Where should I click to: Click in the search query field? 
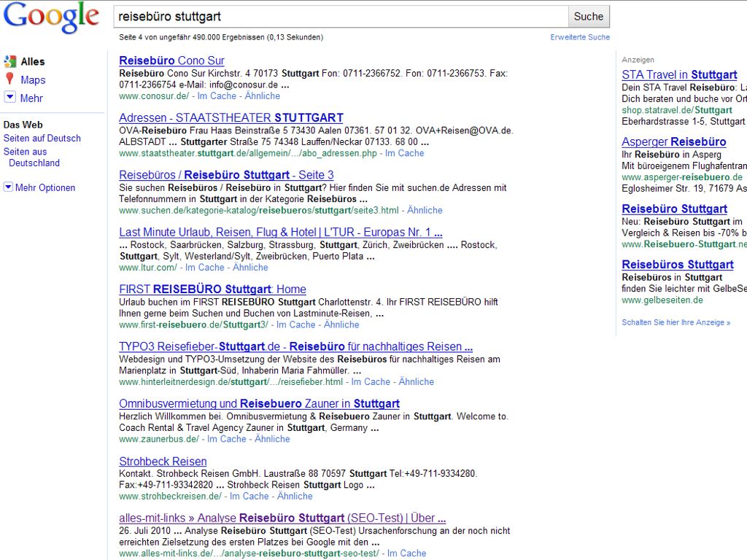pos(340,16)
